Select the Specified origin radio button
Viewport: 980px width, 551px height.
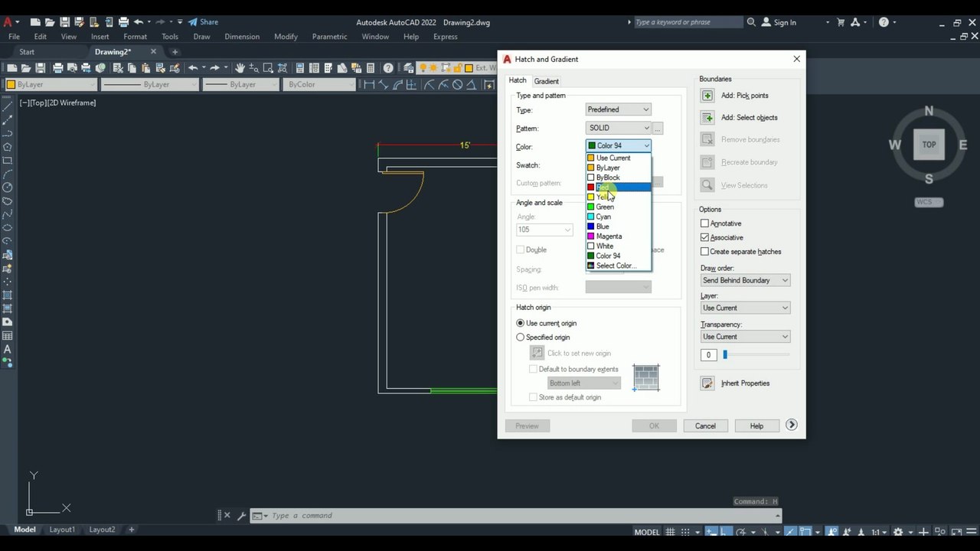(521, 337)
